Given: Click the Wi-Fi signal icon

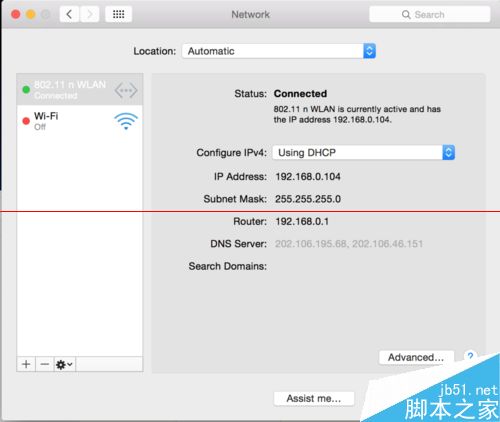Looking at the screenshot, I should click(126, 121).
